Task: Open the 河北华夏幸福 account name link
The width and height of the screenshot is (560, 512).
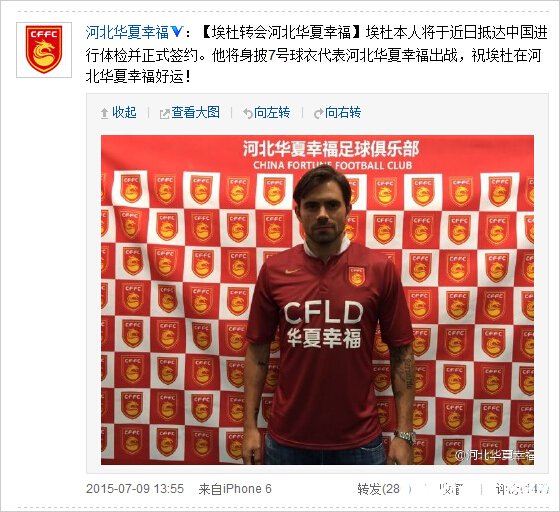Action: (127, 32)
